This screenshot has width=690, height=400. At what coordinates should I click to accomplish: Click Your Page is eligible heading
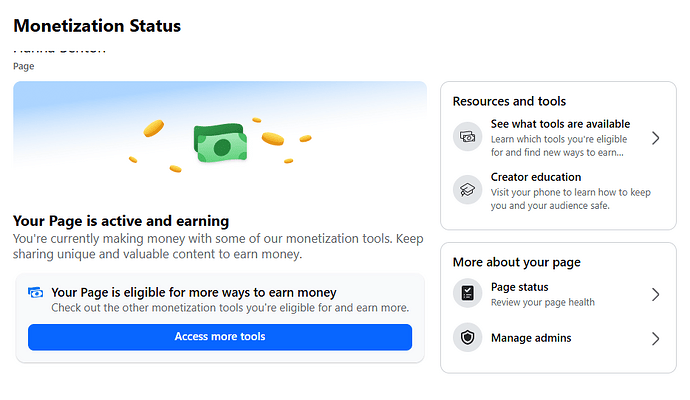194,293
